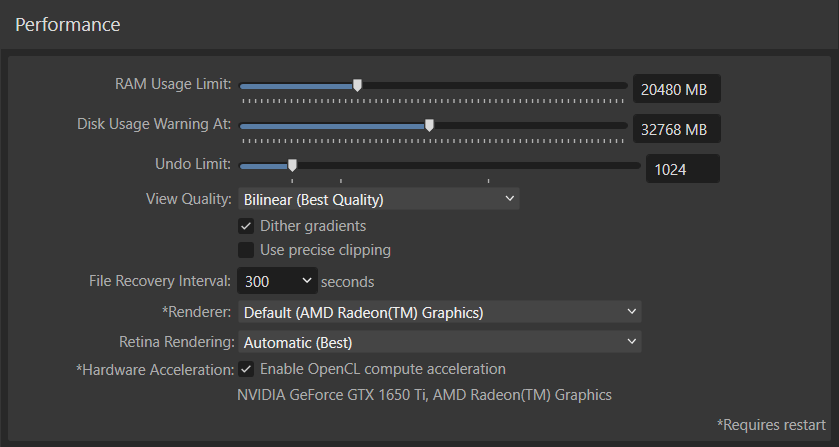Toggle Enable OpenCL compute acceleration checkbox
The image size is (839, 447).
246,369
